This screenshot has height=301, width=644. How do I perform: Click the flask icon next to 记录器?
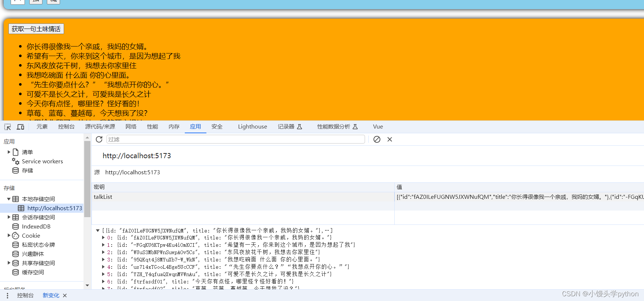(299, 127)
